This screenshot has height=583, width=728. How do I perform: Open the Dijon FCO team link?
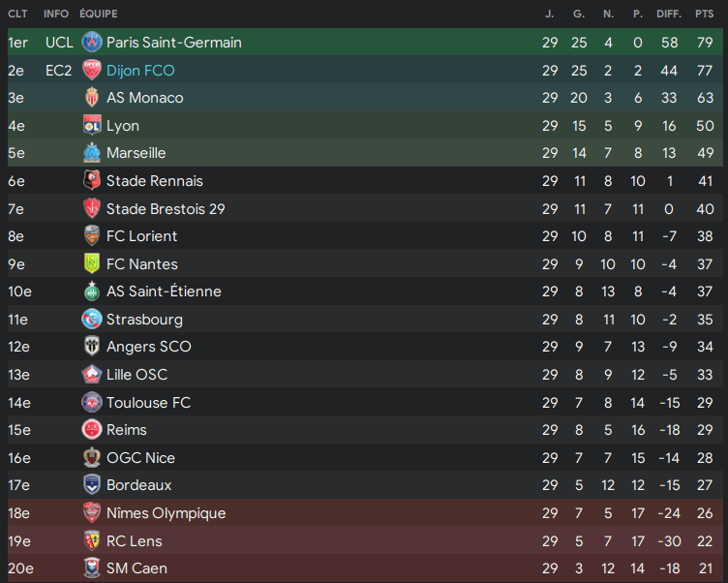point(140,71)
